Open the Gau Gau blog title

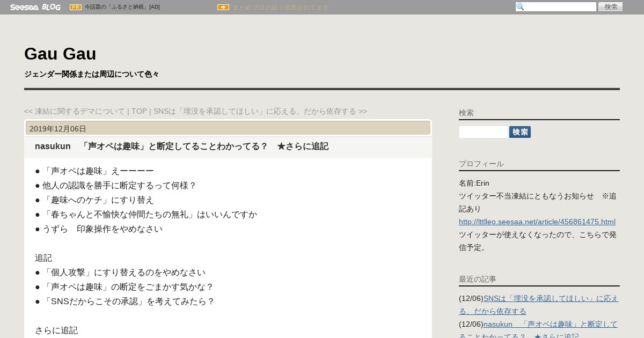coord(60,54)
